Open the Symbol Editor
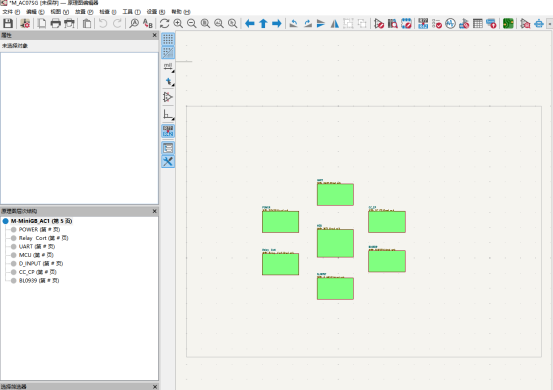 point(379,24)
